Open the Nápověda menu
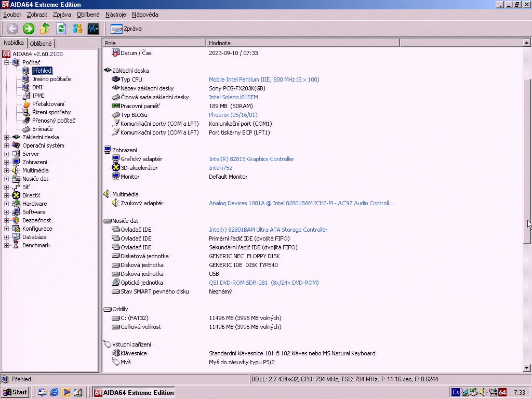This screenshot has width=532, height=399. point(145,15)
